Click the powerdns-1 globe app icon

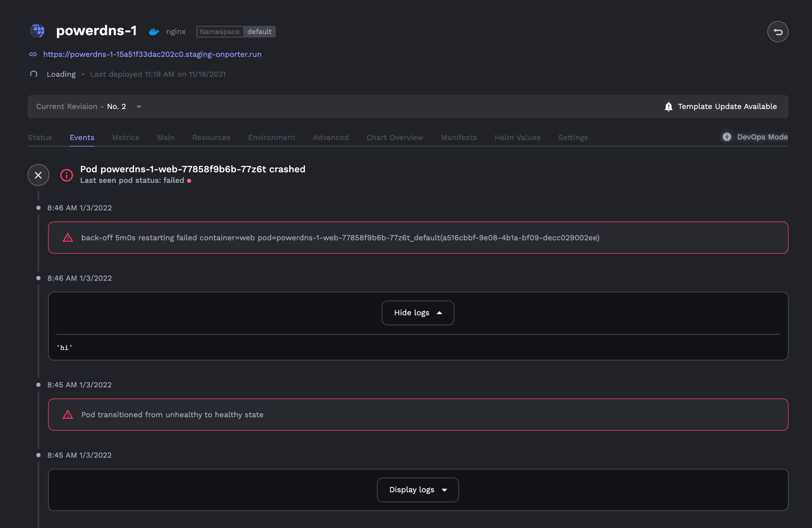[37, 31]
